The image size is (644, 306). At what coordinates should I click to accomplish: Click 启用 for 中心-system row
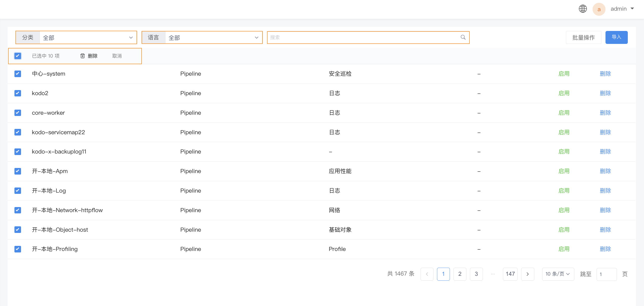coord(564,74)
